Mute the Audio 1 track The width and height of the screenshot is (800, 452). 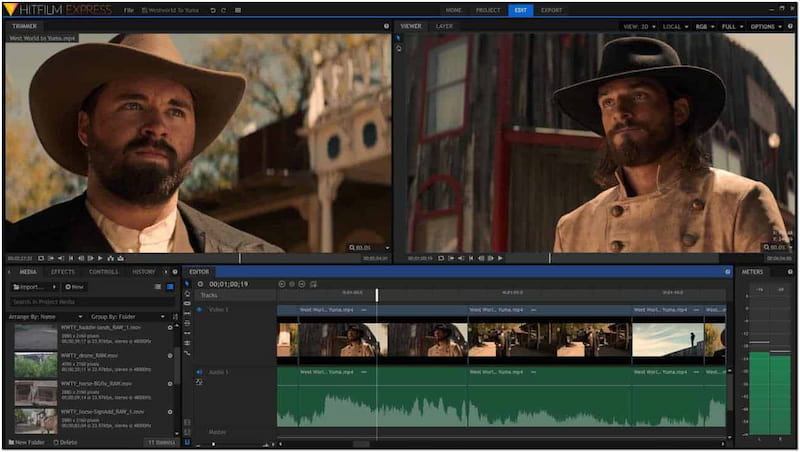click(x=199, y=372)
